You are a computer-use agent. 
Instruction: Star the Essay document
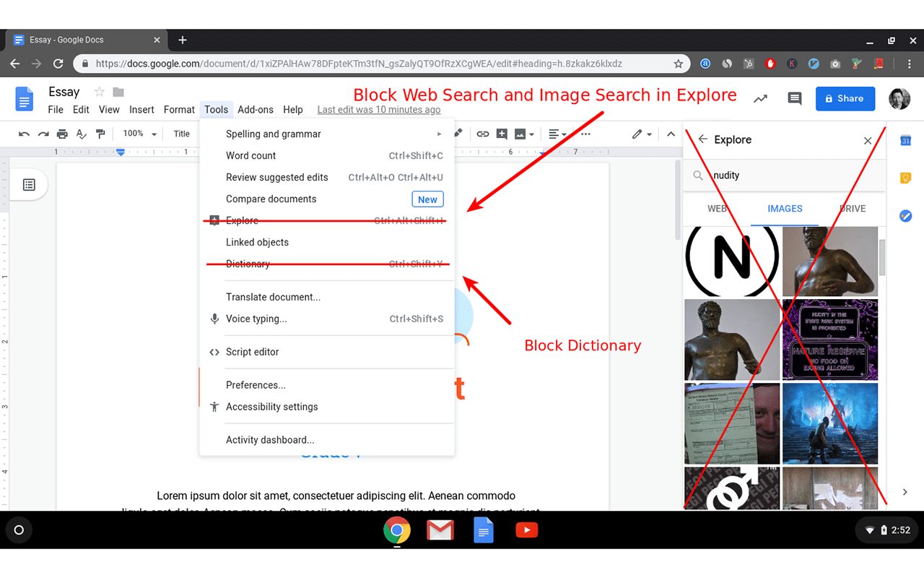coord(100,92)
